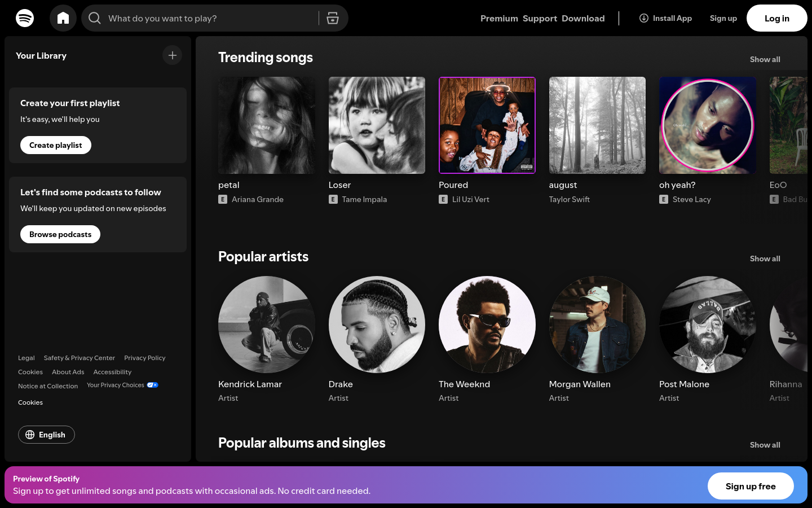
Task: Open the Poured album cover
Action: click(487, 125)
